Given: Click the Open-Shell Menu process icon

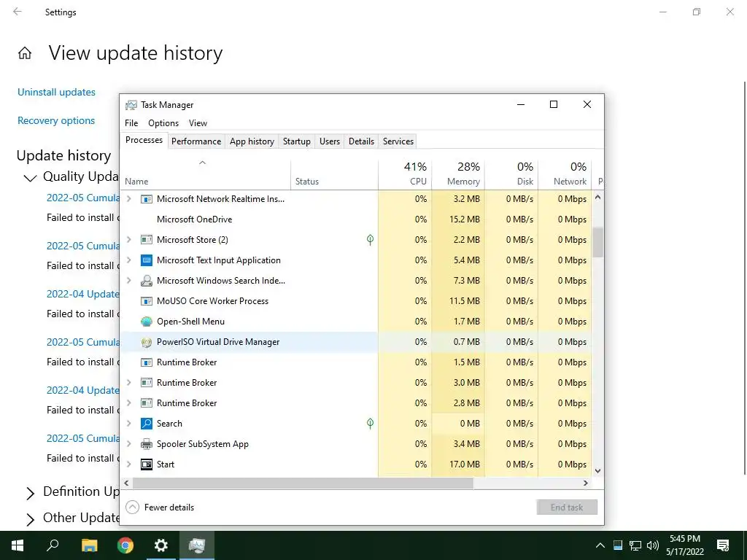Looking at the screenshot, I should tap(146, 322).
